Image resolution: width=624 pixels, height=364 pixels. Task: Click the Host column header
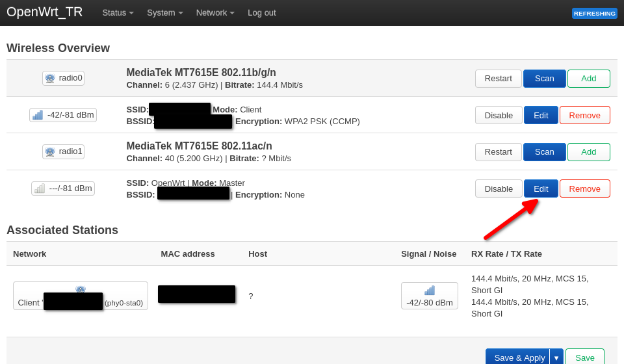click(x=257, y=253)
